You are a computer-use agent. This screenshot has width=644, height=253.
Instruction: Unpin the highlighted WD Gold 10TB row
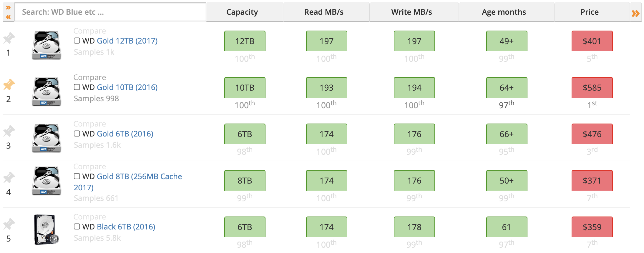[9, 85]
